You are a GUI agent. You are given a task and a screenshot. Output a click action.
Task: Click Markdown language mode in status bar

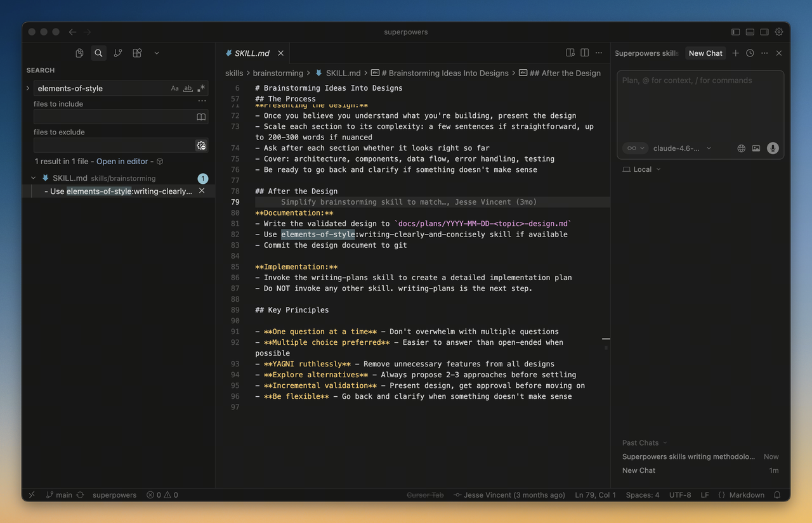(x=746, y=495)
